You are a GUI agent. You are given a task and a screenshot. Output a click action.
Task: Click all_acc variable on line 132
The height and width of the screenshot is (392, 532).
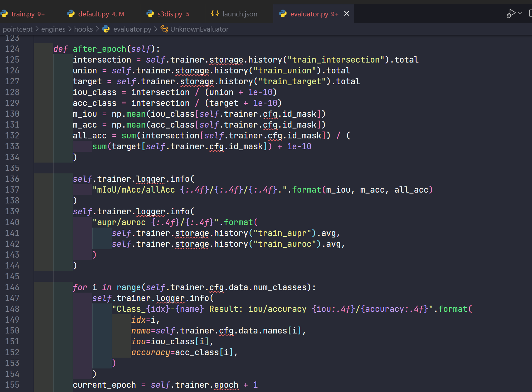tap(90, 136)
